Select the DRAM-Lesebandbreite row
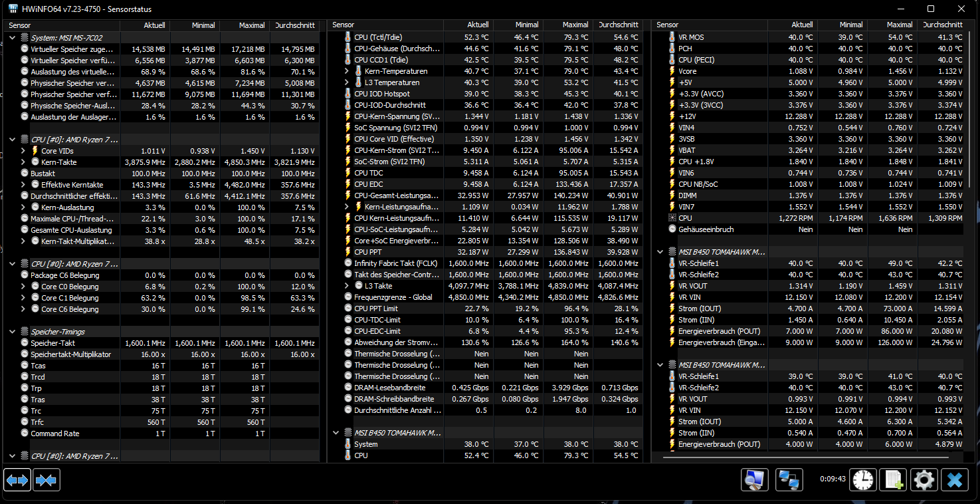Image resolution: width=980 pixels, height=504 pixels. pos(486,388)
